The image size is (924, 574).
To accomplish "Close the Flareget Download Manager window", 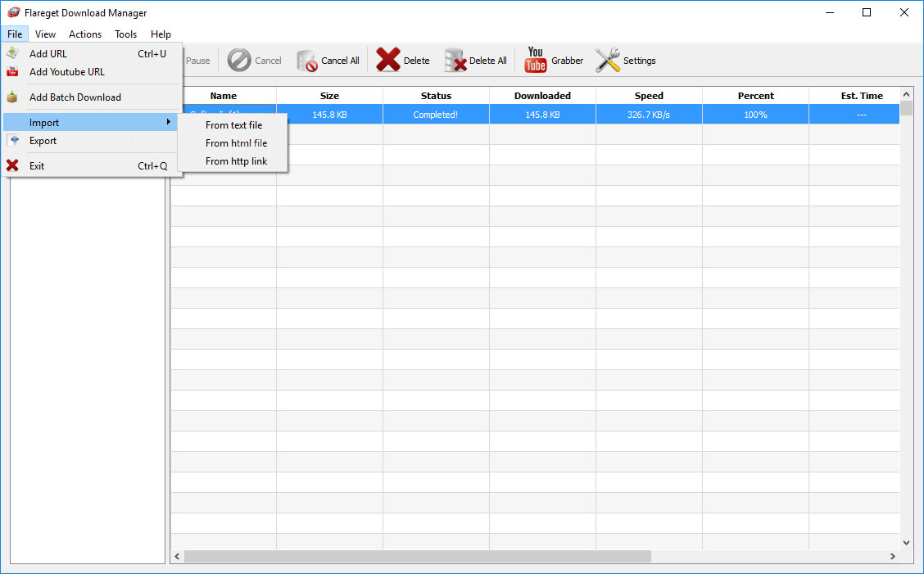I will click(x=904, y=12).
